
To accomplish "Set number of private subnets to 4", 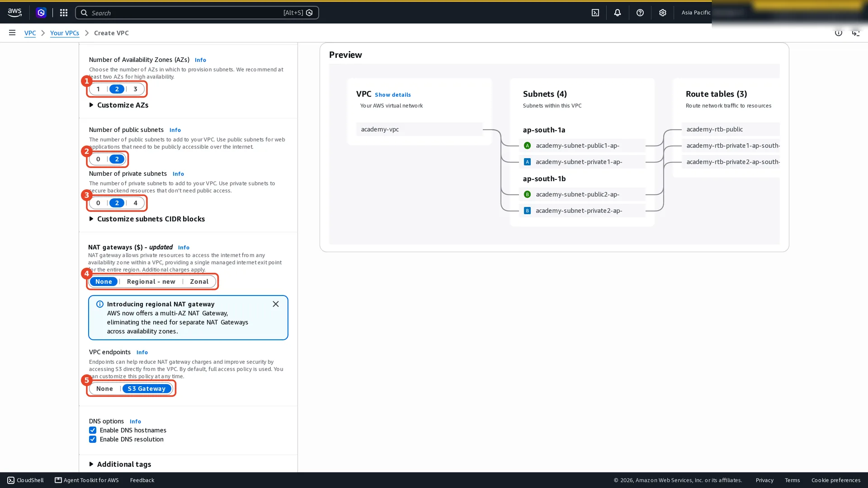I will [x=135, y=203].
